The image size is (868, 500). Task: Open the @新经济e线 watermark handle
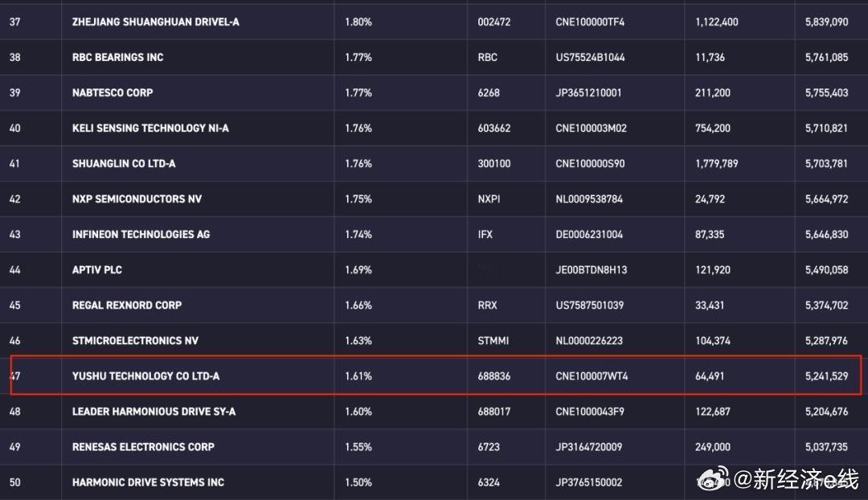(x=796, y=478)
